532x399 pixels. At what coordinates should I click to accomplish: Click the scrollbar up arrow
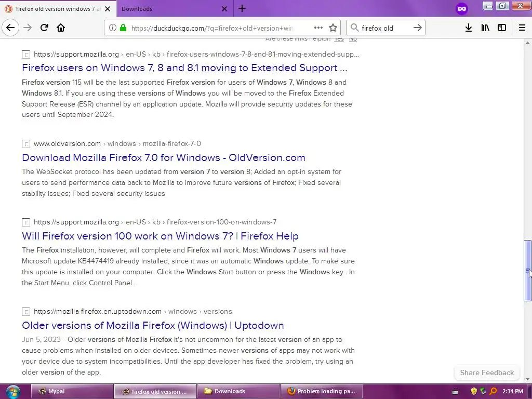click(x=527, y=43)
